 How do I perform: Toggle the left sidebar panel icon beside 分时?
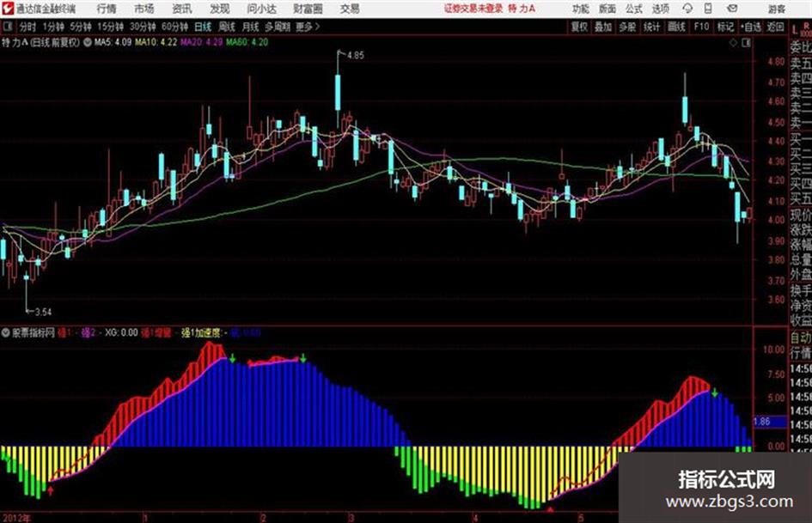(x=8, y=27)
